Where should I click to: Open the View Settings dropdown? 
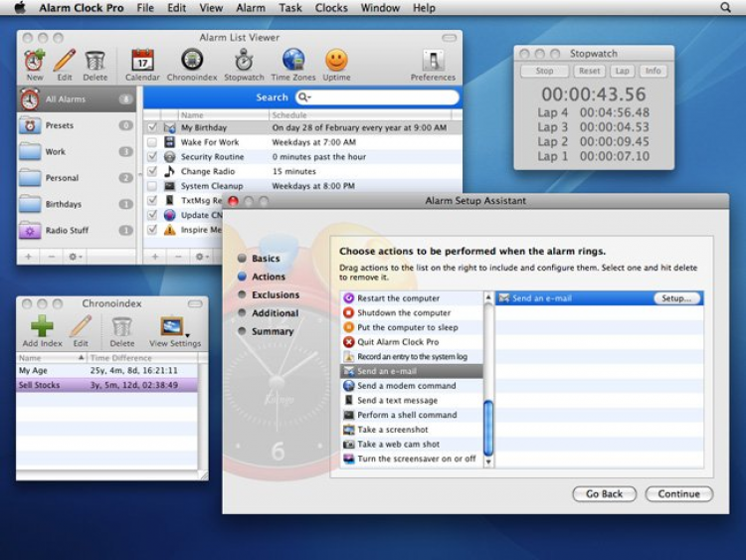174,328
